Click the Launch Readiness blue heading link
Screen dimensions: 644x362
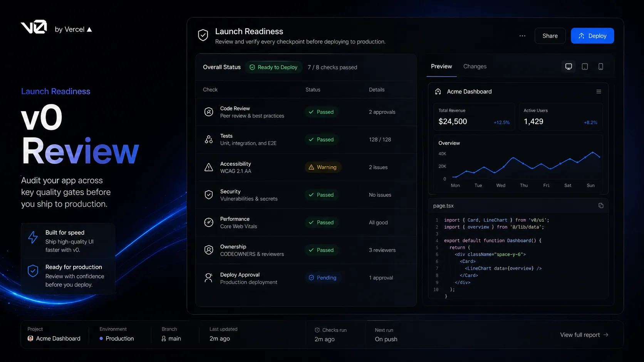click(x=55, y=92)
